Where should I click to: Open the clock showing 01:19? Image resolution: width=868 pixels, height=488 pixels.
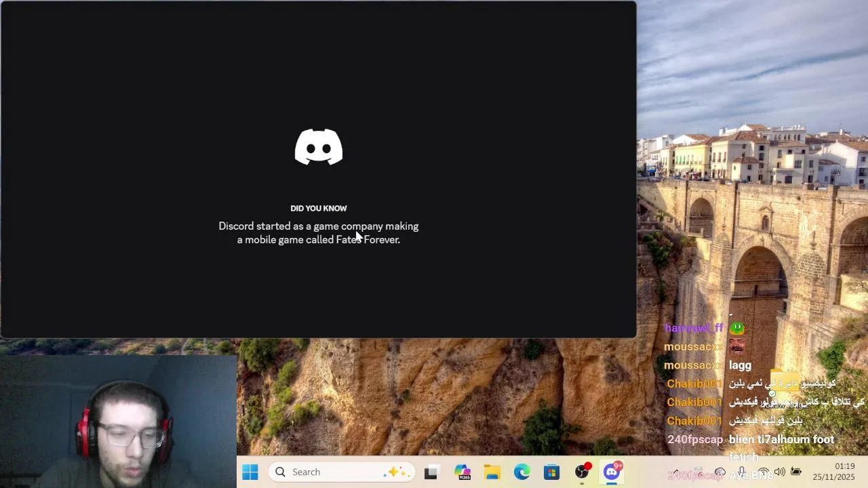point(834,472)
